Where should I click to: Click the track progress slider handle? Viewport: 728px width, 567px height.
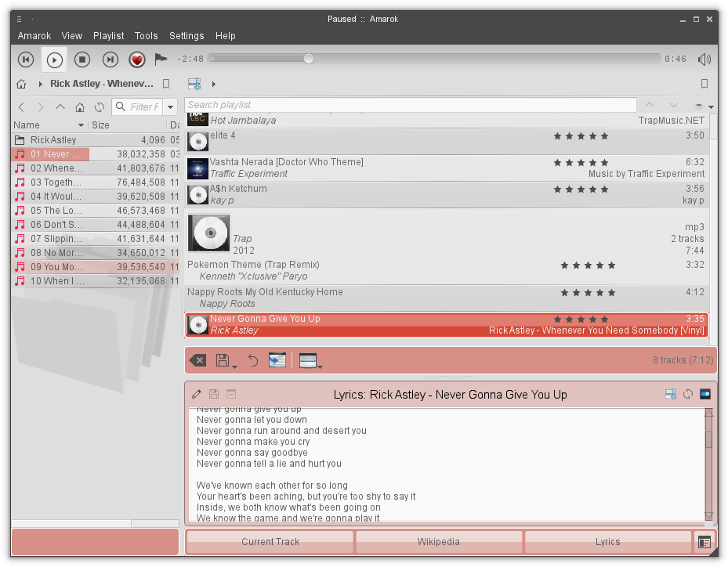coord(309,59)
